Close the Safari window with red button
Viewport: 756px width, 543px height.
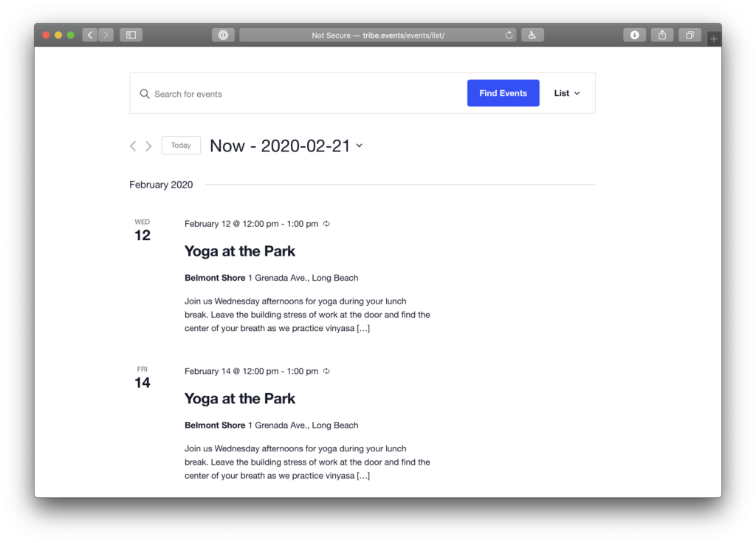[47, 35]
